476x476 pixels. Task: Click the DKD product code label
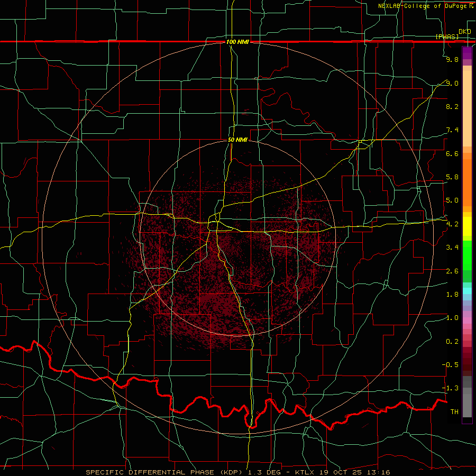[x=465, y=32]
